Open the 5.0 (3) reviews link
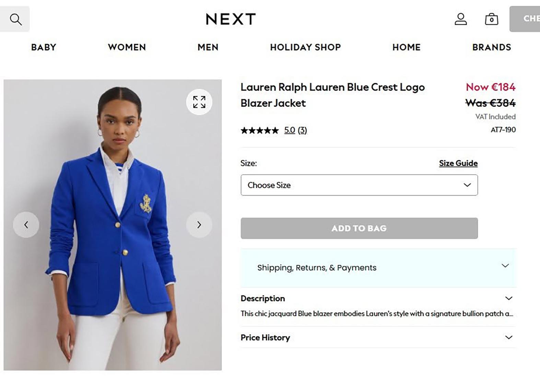The height and width of the screenshot is (392, 540). (295, 130)
